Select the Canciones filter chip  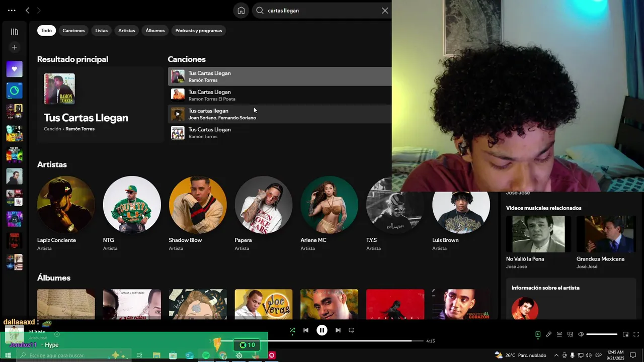73,31
